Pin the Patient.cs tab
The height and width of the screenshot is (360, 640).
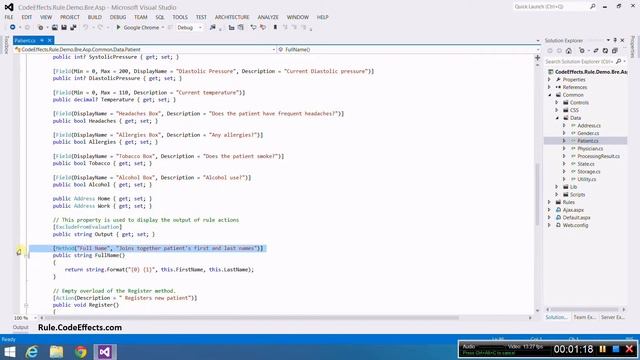click(x=42, y=40)
